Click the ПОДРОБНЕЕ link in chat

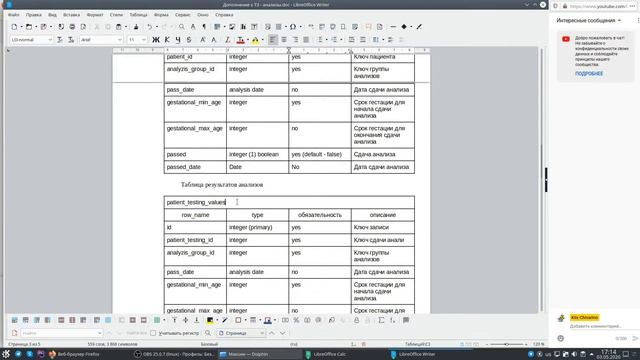[x=589, y=73]
